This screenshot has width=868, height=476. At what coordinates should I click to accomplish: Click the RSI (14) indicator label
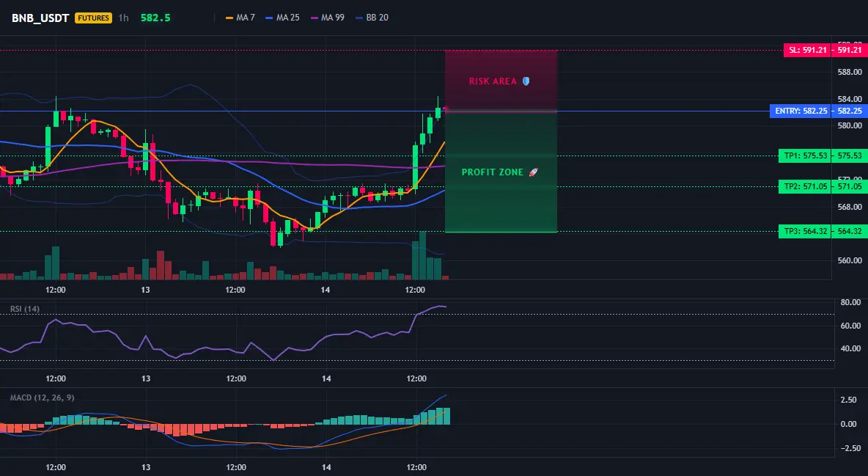click(x=25, y=309)
